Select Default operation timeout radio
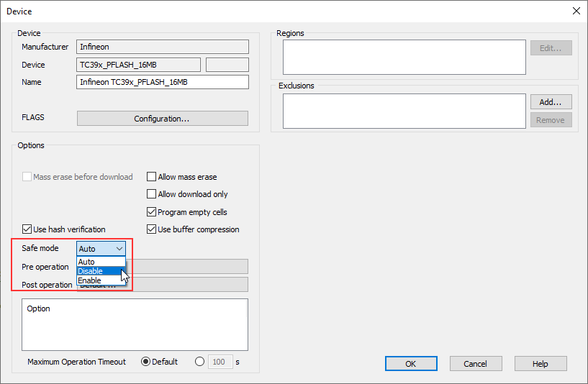The width and height of the screenshot is (588, 384). tap(146, 362)
